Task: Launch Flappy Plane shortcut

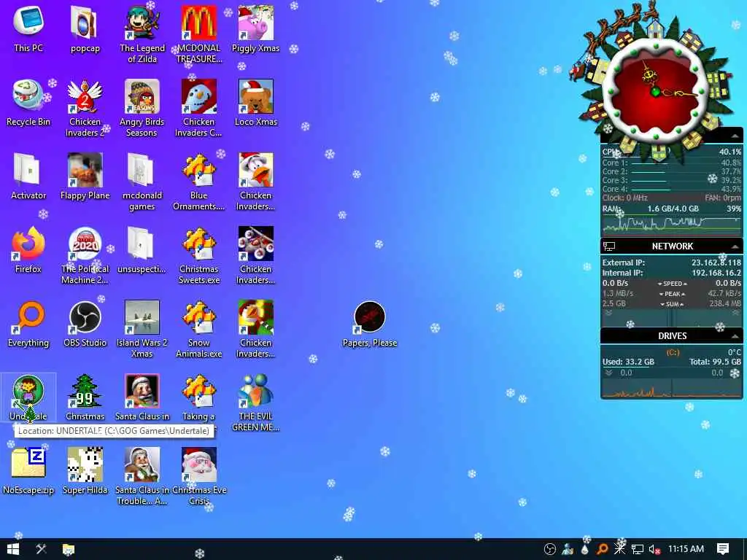Action: point(85,176)
